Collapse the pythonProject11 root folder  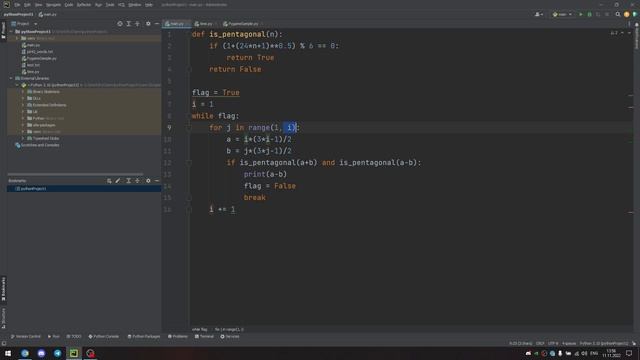11,31
